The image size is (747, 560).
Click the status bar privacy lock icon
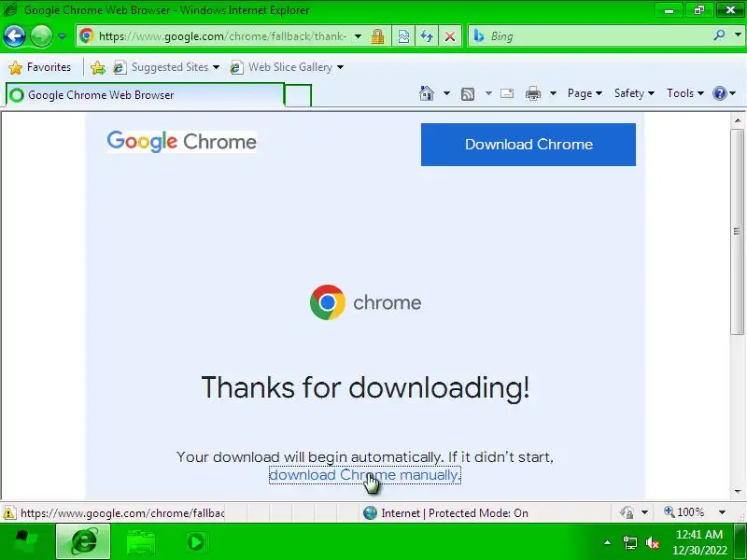pyautogui.click(x=627, y=512)
